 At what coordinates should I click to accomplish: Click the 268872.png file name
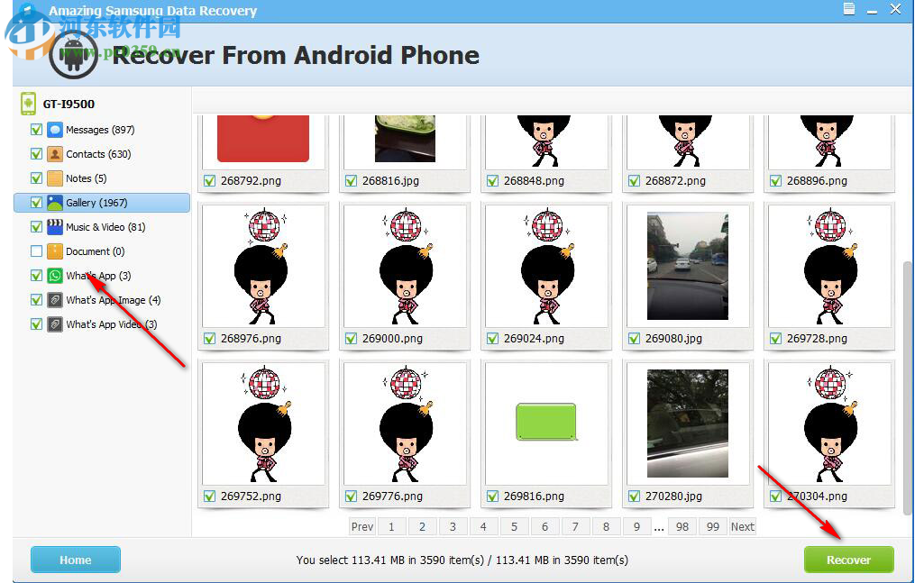[x=675, y=181]
